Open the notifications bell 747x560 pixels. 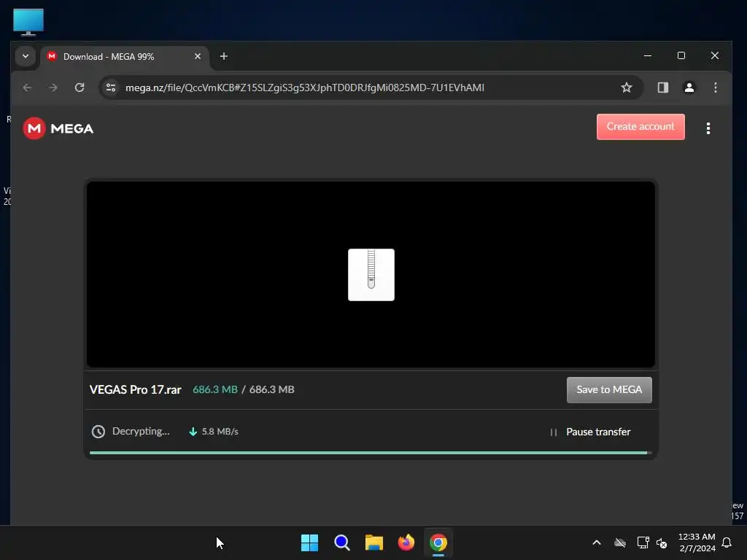pos(727,542)
